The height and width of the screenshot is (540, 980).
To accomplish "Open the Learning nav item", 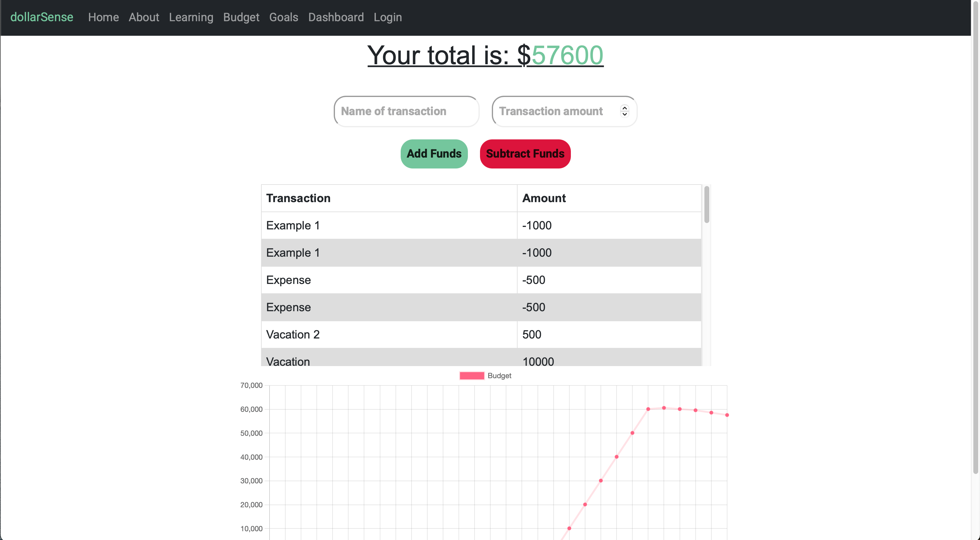I will (x=191, y=17).
